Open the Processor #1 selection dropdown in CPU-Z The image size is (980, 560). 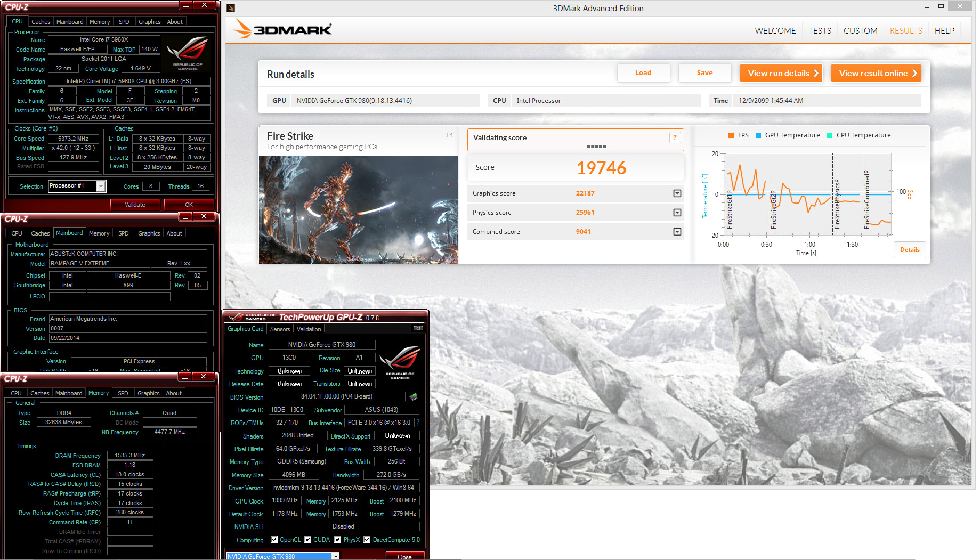click(101, 186)
